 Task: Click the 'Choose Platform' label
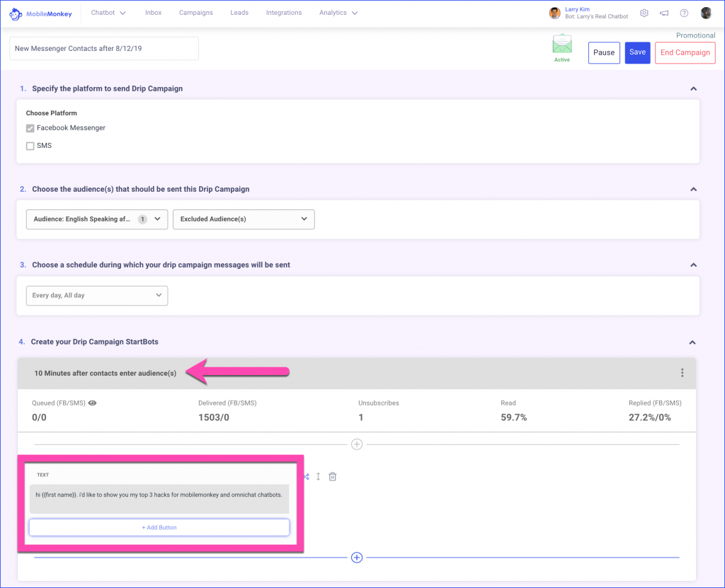pyautogui.click(x=51, y=113)
